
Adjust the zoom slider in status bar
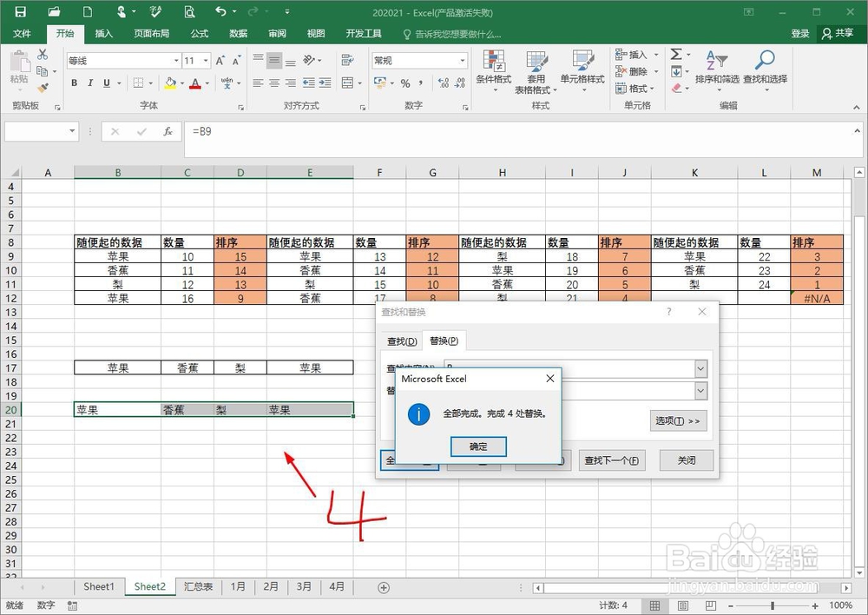click(773, 605)
